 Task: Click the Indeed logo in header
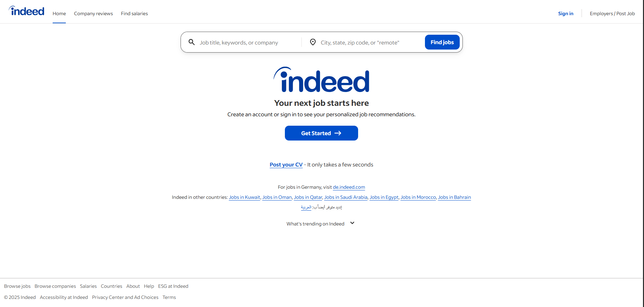[x=27, y=11]
